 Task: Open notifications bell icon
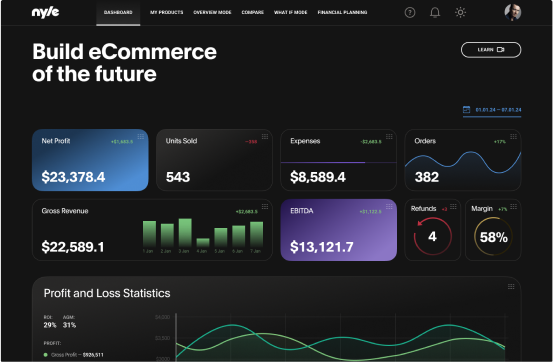(x=435, y=13)
